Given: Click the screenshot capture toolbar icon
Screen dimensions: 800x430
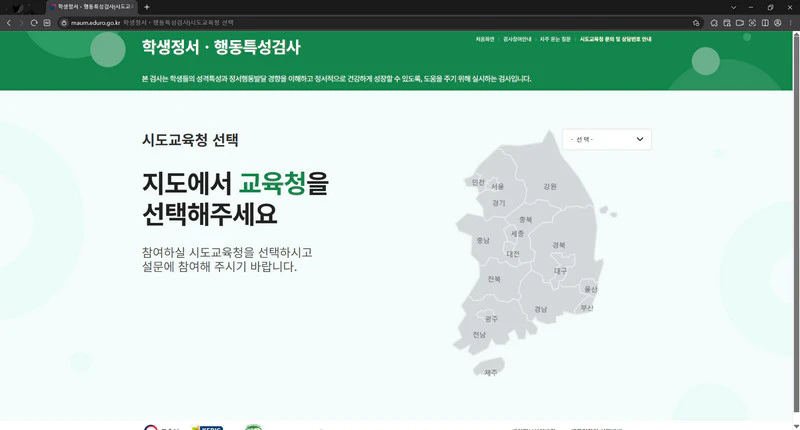Looking at the screenshot, I should pyautogui.click(x=752, y=22).
